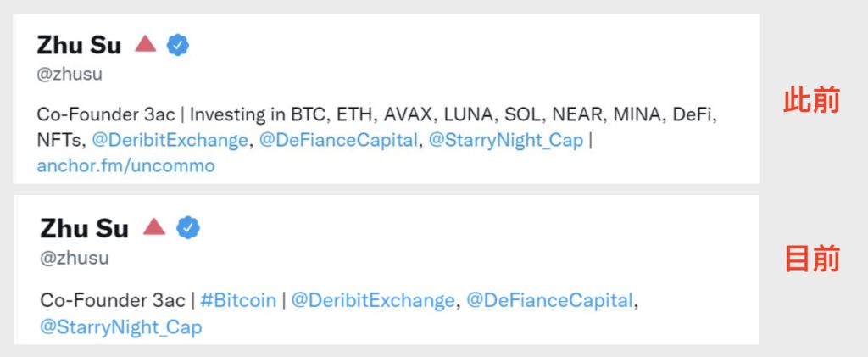Click the blue verified badge in the 目前 profile

click(x=187, y=227)
